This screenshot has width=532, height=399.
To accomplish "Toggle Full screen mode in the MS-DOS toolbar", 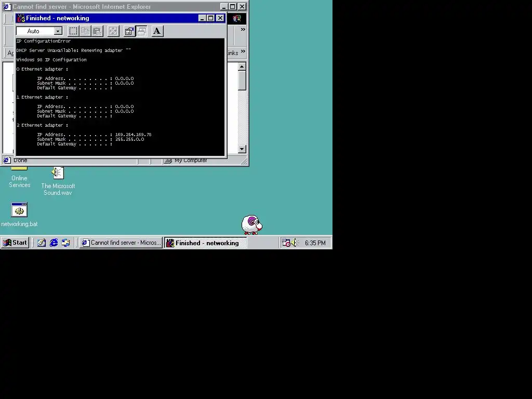I will coord(113,31).
